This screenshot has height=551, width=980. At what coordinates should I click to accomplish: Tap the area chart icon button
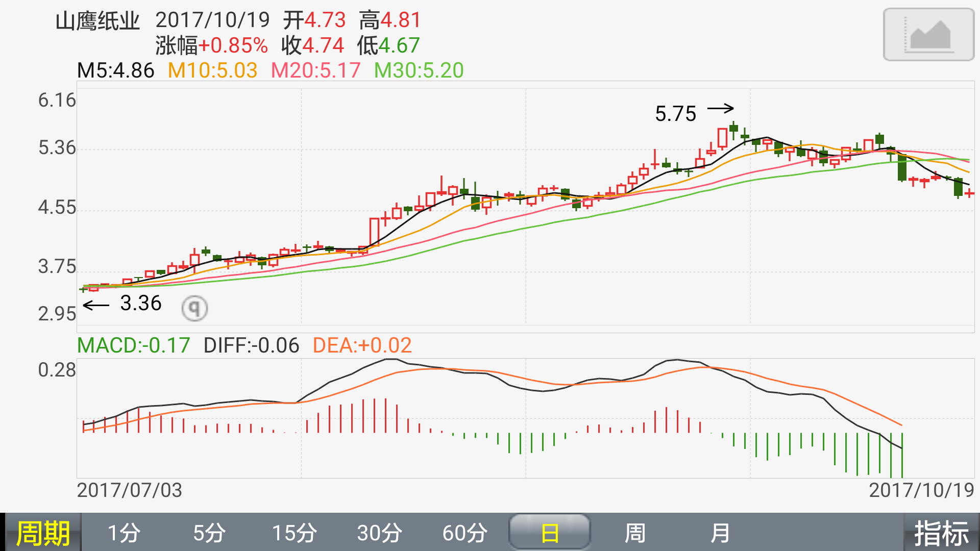tap(928, 35)
